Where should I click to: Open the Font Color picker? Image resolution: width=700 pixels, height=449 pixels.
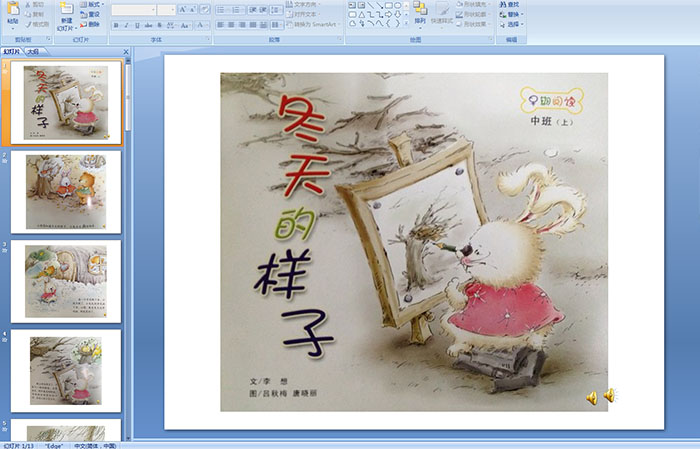pos(202,25)
